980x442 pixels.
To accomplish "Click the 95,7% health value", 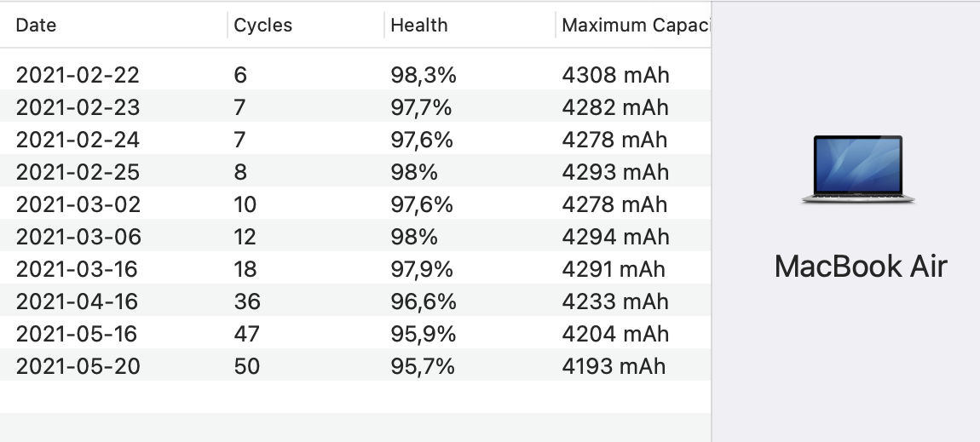I will click(x=423, y=366).
